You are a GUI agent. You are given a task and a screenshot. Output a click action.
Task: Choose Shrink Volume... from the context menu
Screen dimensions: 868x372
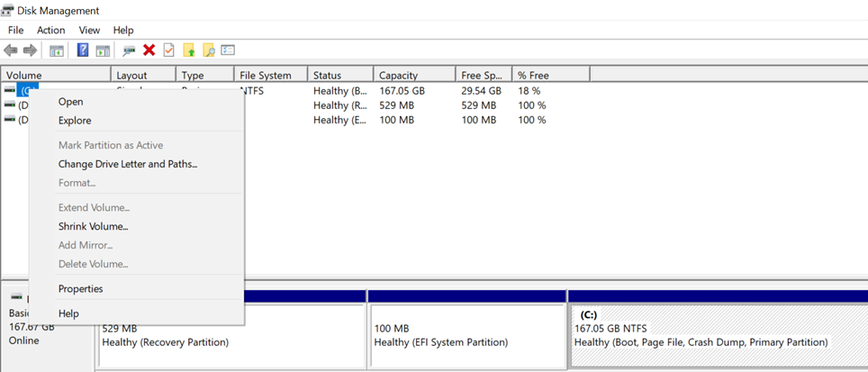point(93,226)
